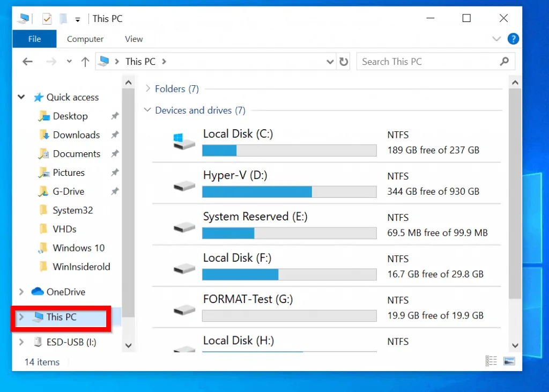The image size is (549, 392).
Task: Open the Local Disk (C:) drive
Action: coord(238,134)
